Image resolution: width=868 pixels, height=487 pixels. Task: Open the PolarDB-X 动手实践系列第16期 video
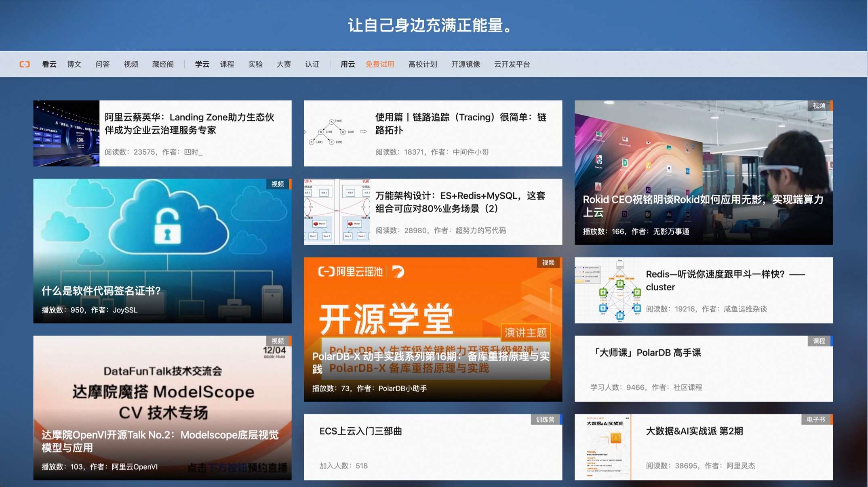click(x=431, y=362)
